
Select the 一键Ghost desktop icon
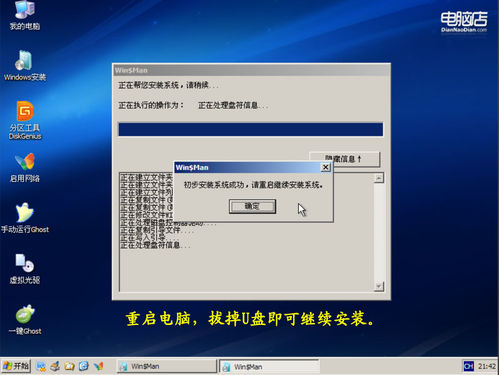[x=25, y=320]
